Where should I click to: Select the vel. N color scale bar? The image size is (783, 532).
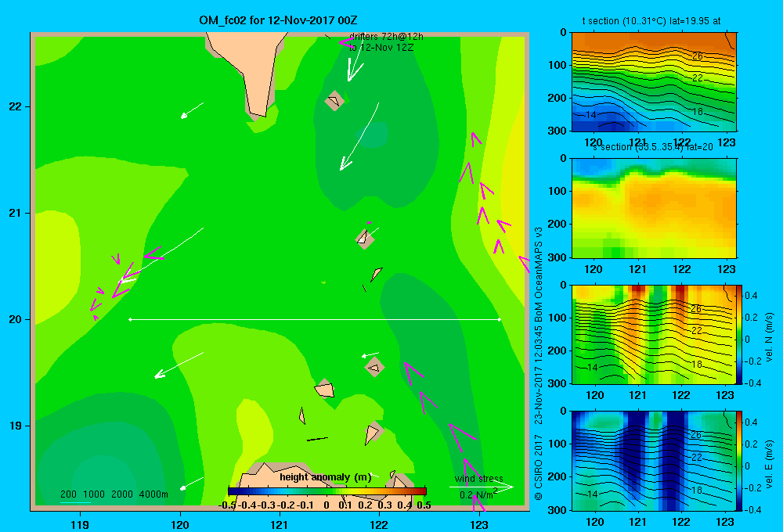pos(740,334)
